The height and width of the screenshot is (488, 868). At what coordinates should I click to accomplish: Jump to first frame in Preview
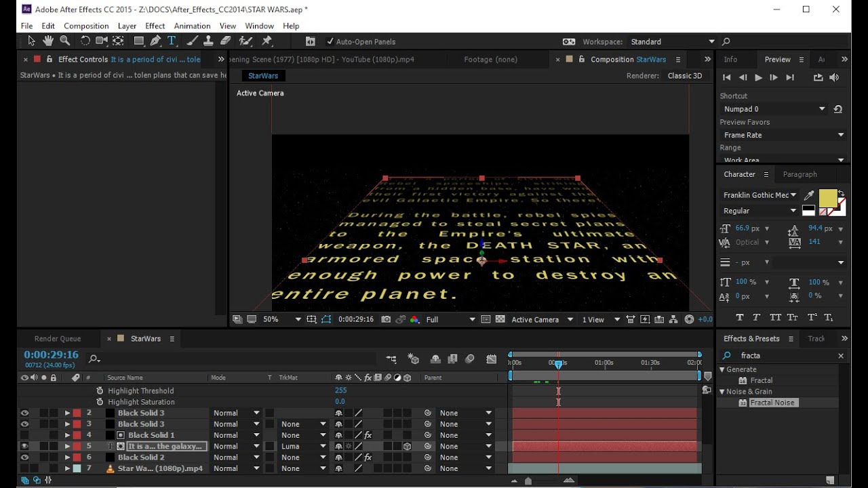727,78
